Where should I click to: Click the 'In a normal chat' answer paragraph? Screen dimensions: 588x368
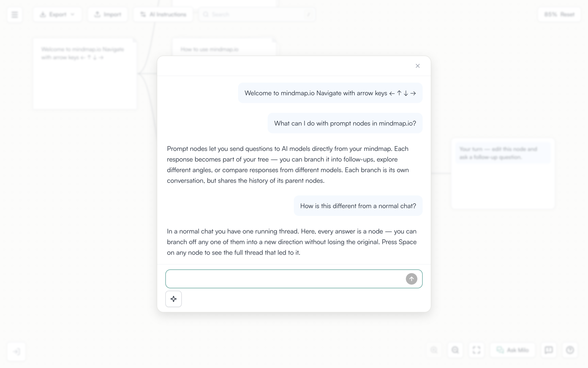click(x=292, y=242)
